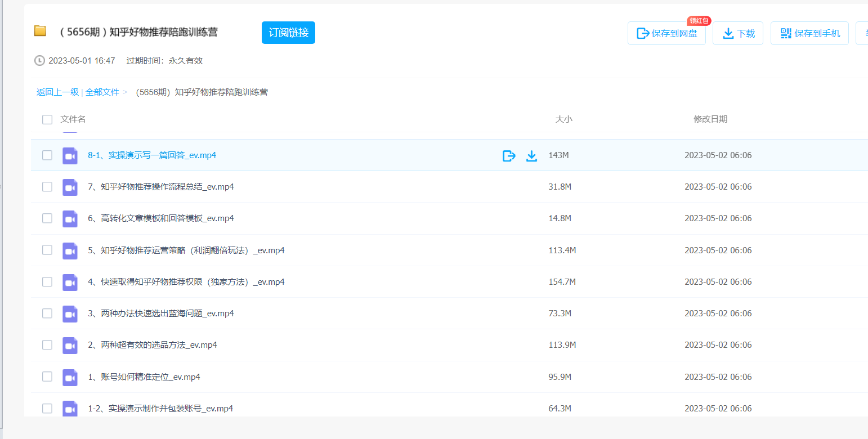This screenshot has height=439, width=868.
Task: Check the box for 5、知乎好物推荐运营策略
Action: click(x=47, y=250)
